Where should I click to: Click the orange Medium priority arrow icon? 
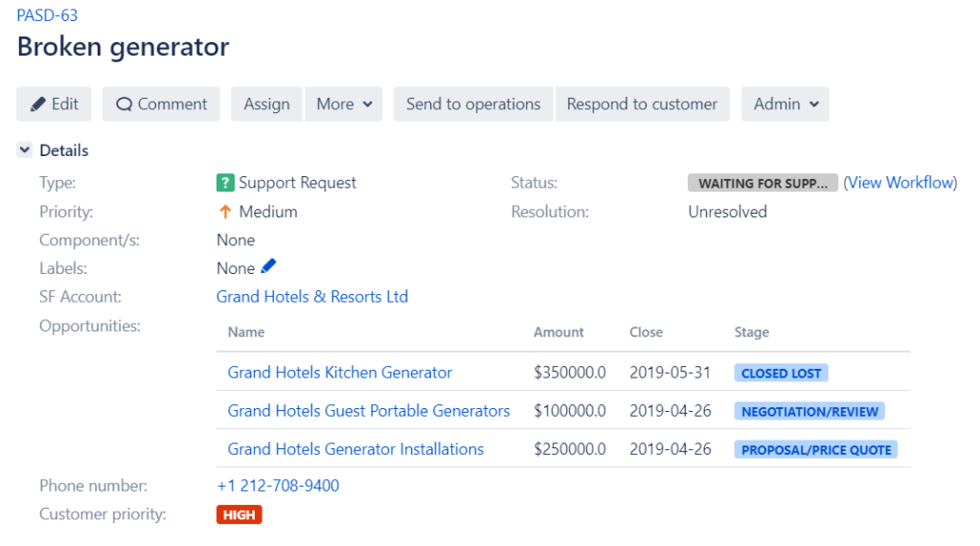pos(225,212)
